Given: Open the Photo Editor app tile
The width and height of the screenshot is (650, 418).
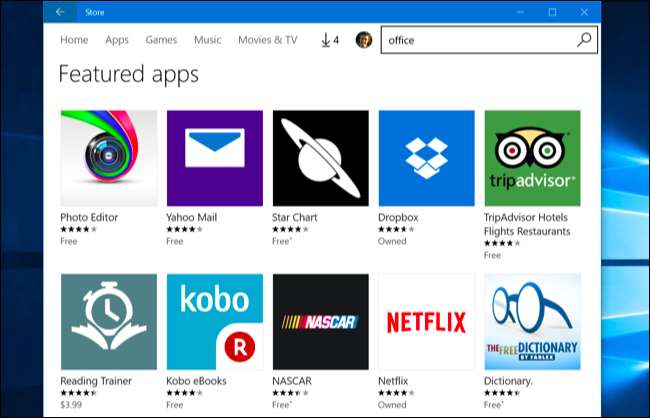Looking at the screenshot, I should pos(108,158).
